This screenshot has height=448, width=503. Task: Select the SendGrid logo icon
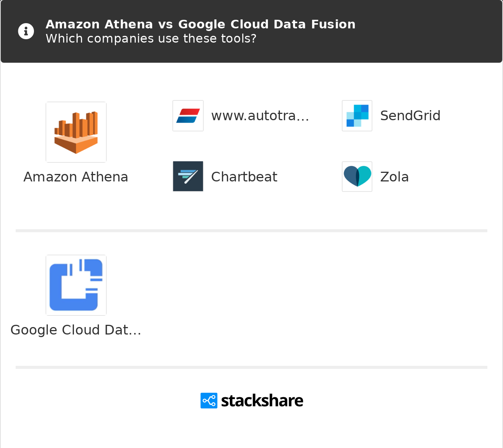pos(357,116)
